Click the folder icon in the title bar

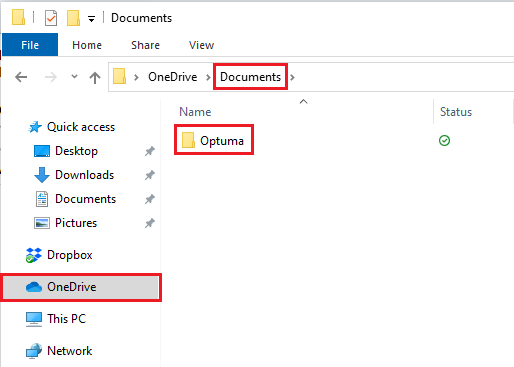pos(18,17)
